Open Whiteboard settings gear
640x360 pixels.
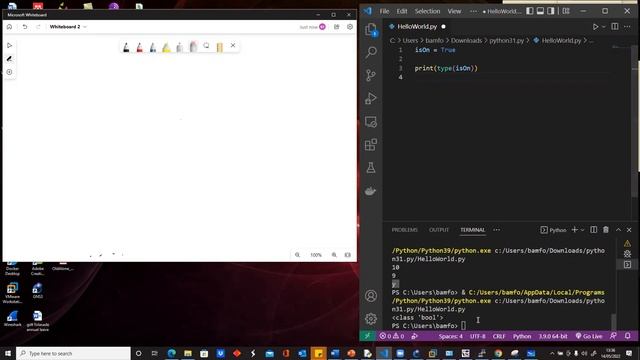click(x=350, y=27)
